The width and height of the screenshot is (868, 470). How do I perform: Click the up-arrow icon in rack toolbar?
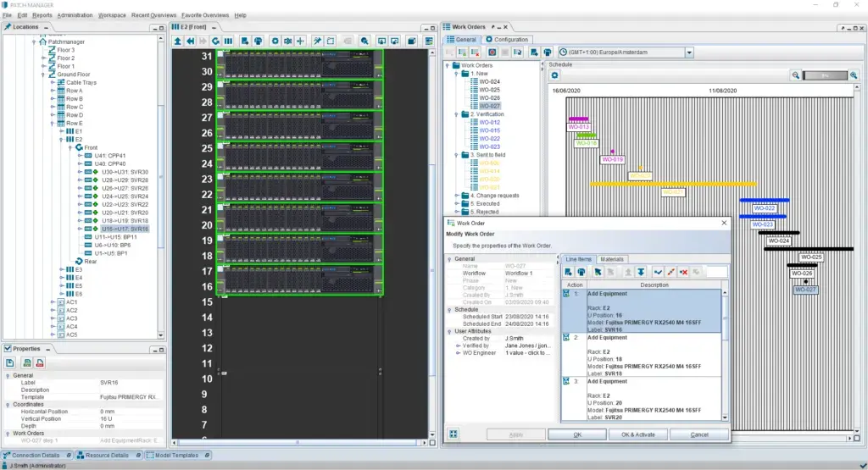pyautogui.click(x=178, y=41)
